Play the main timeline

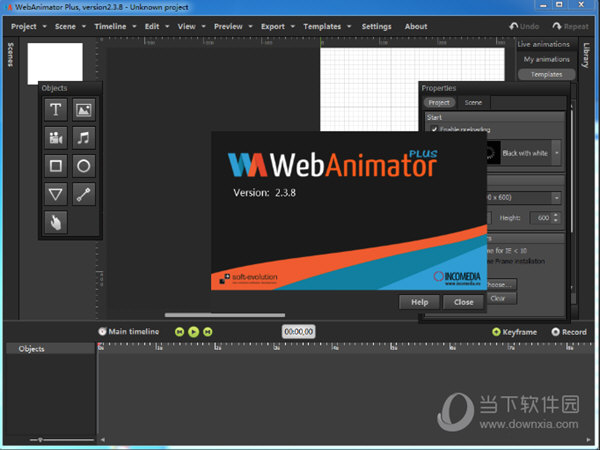tap(194, 332)
